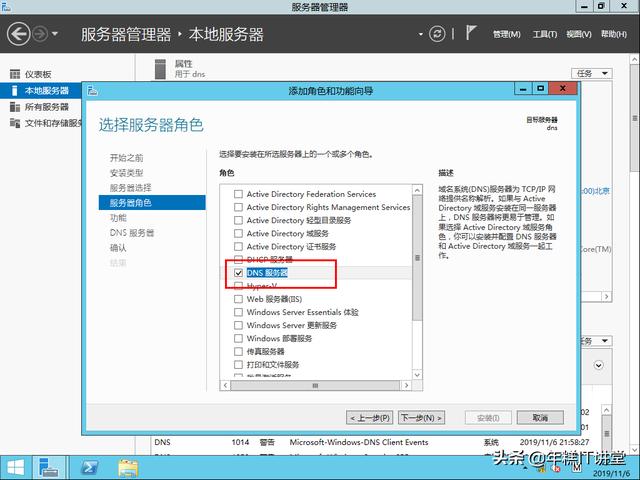Open File Explorer from the taskbar
The height and width of the screenshot is (480, 640).
(x=128, y=468)
